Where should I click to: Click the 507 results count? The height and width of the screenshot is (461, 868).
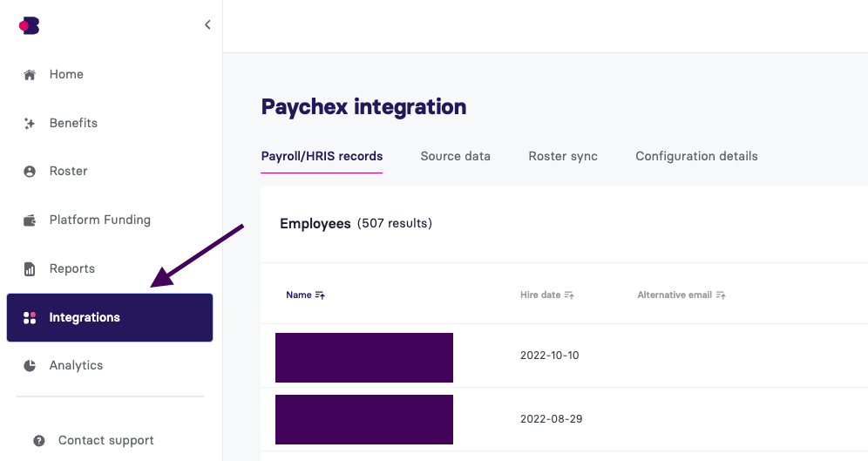pyautogui.click(x=395, y=223)
